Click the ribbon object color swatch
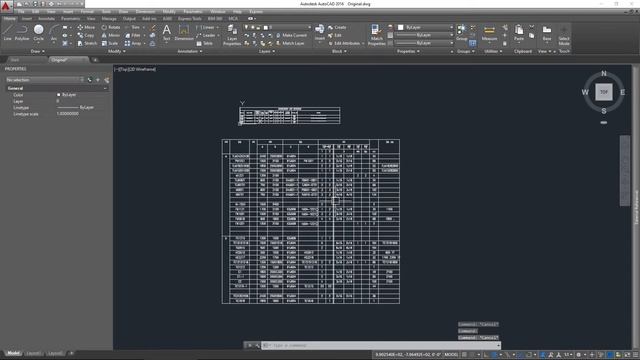 click(x=400, y=27)
